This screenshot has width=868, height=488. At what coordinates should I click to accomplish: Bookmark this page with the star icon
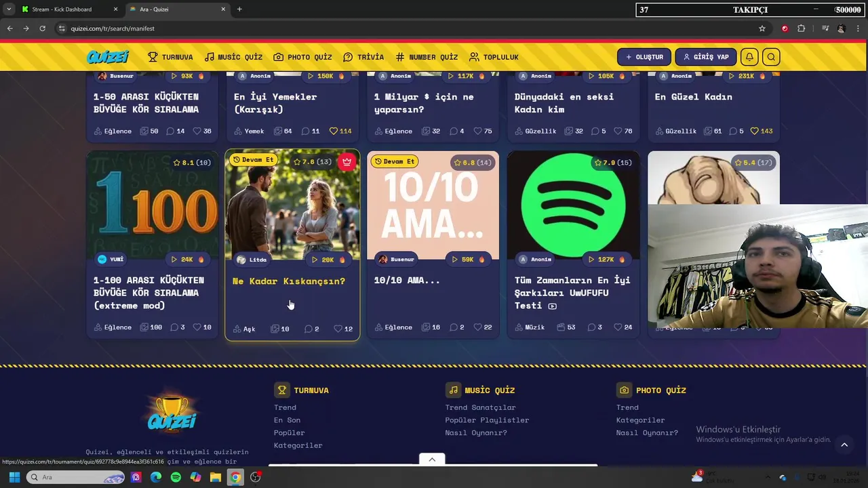762,28
